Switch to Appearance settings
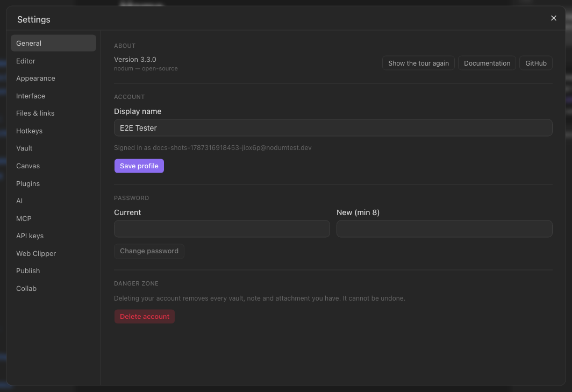 (53, 78)
